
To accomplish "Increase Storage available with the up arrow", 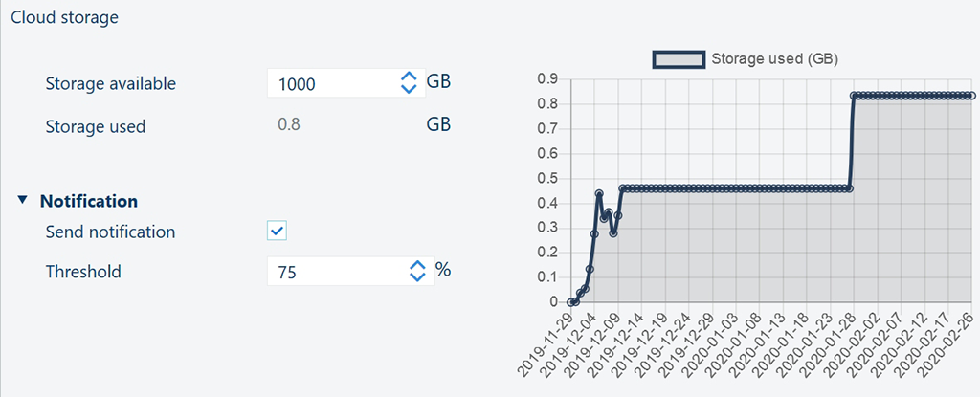I will tap(409, 77).
